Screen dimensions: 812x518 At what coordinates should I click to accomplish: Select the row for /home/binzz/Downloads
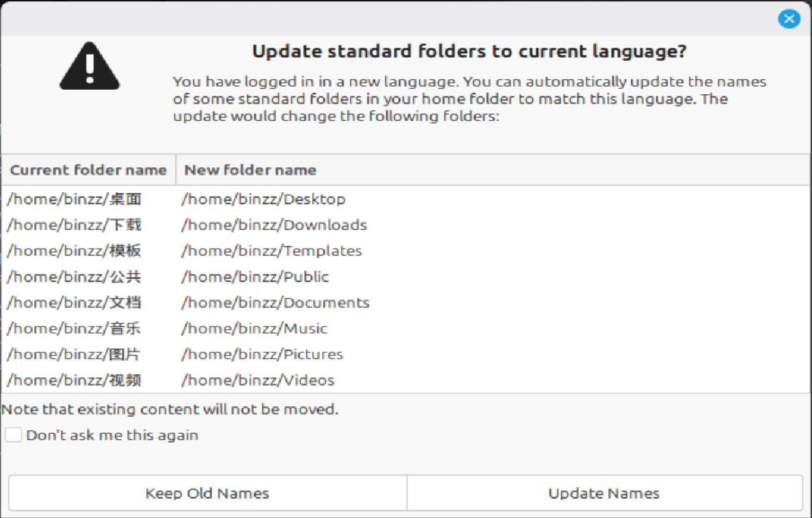[x=406, y=225]
